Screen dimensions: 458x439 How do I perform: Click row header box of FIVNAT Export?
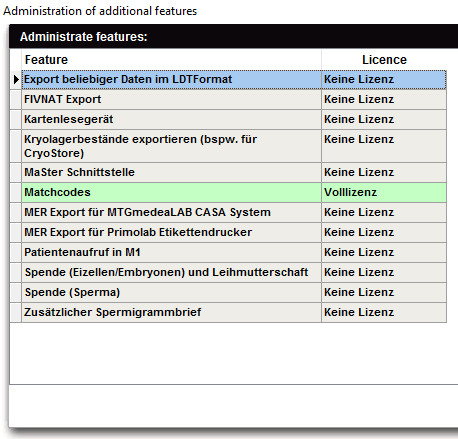pos(16,99)
